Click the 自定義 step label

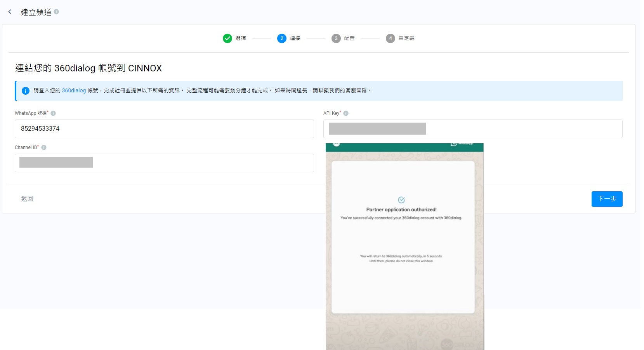pyautogui.click(x=406, y=38)
